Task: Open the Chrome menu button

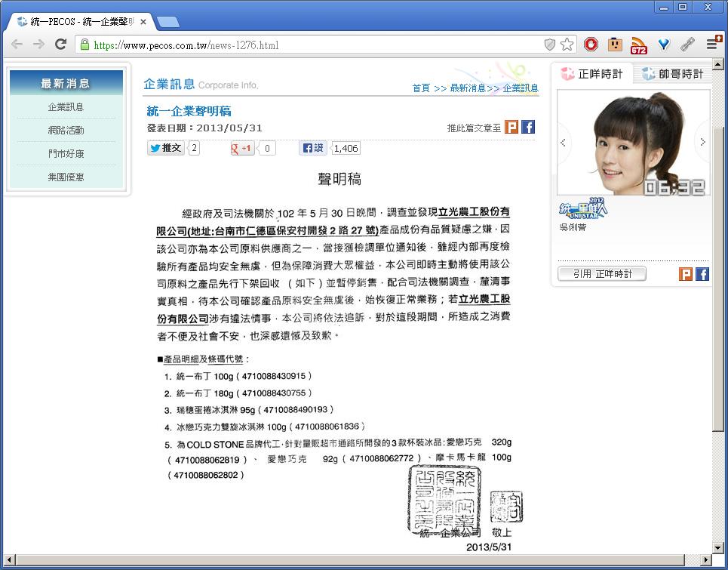Action: tap(713, 44)
